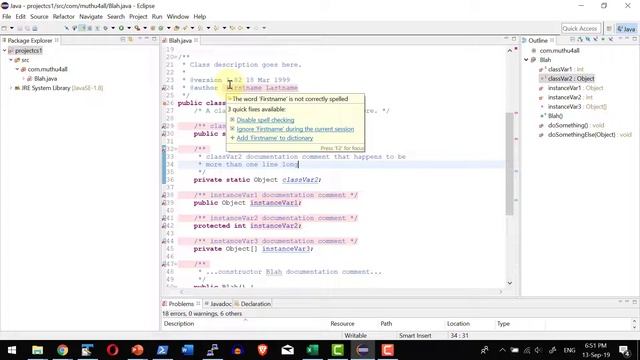The image size is (640, 360).
Task: Fold the class comment at line 20
Action: (176, 57)
